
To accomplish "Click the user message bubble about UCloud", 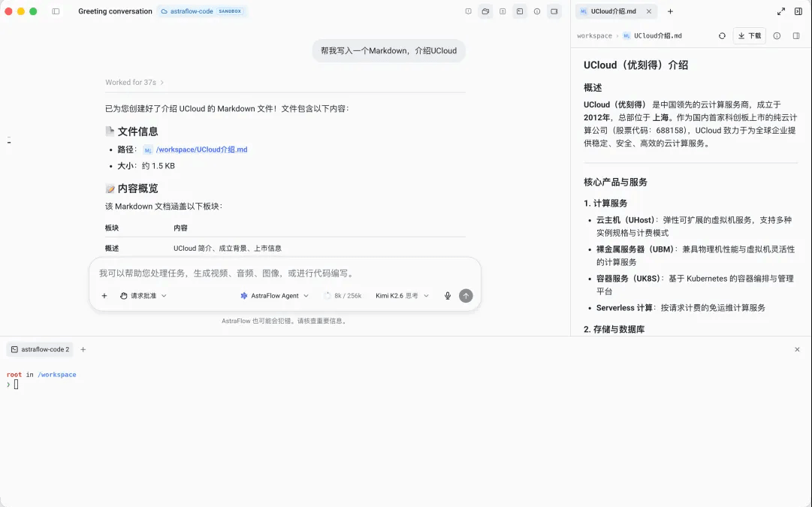I will pyautogui.click(x=388, y=51).
